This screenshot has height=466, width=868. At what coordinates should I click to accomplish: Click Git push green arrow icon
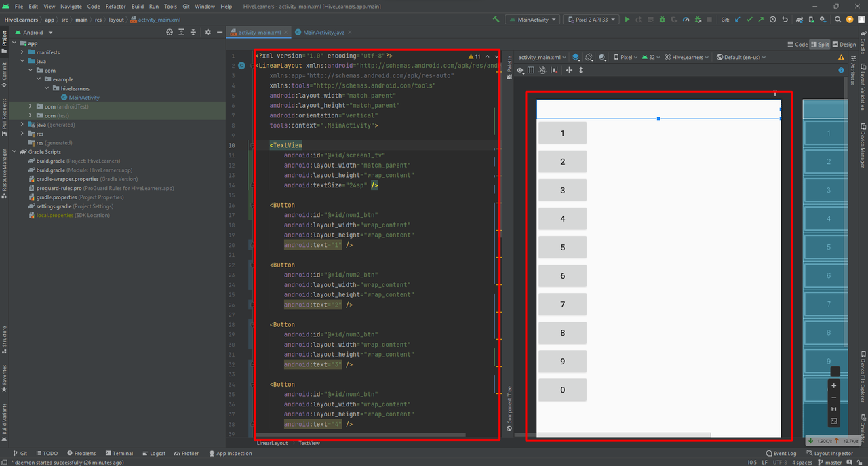pyautogui.click(x=762, y=20)
